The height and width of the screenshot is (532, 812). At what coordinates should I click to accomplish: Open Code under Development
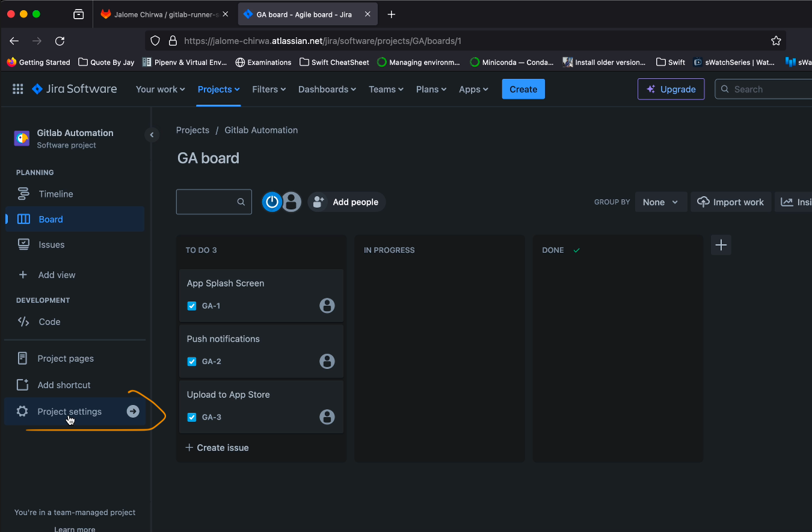click(75, 321)
